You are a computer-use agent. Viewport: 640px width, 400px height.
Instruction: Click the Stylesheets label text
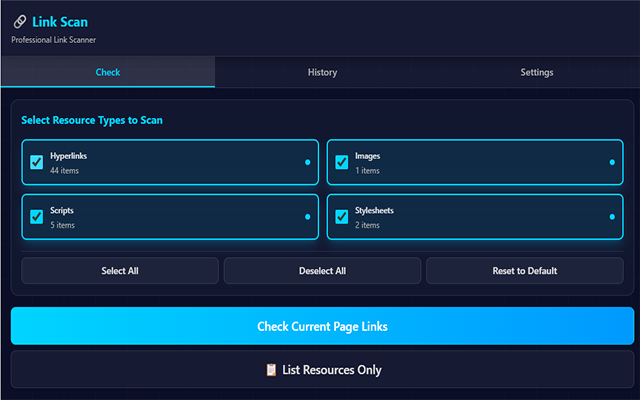[x=374, y=210]
